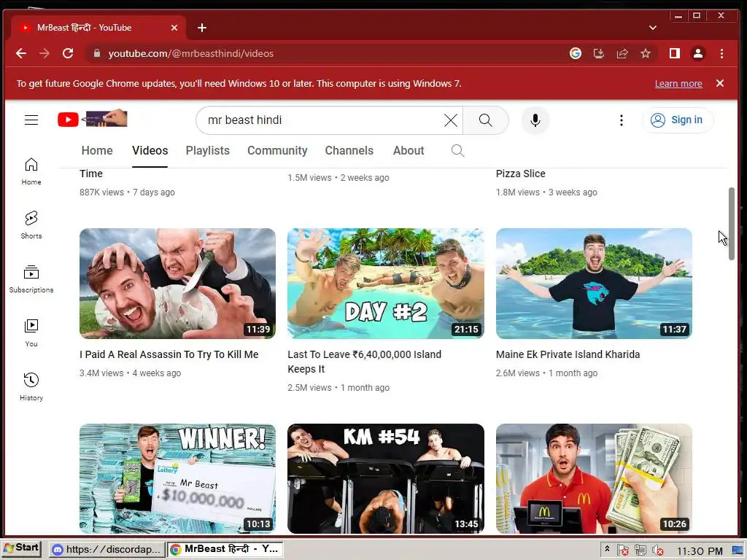Open a new browser tab

[202, 28]
